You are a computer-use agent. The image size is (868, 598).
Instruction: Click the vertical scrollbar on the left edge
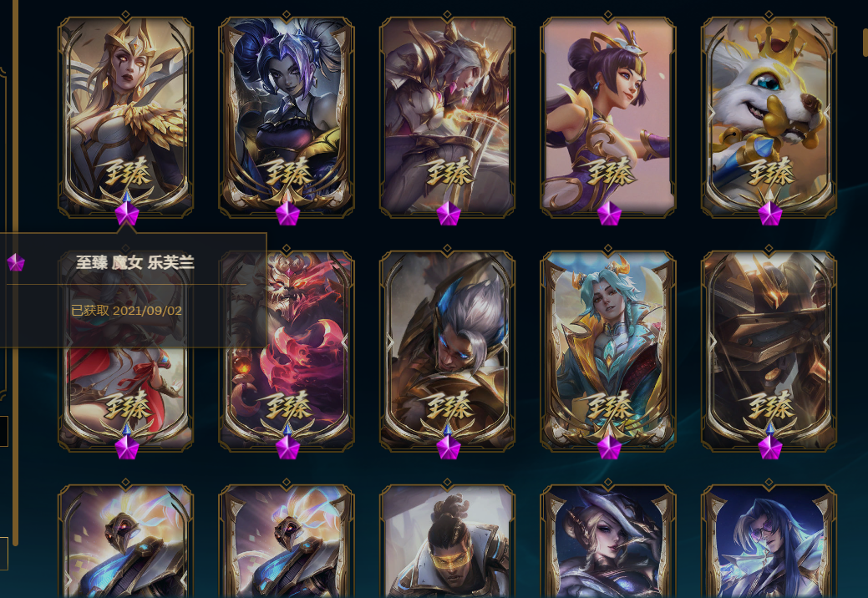click(16, 272)
